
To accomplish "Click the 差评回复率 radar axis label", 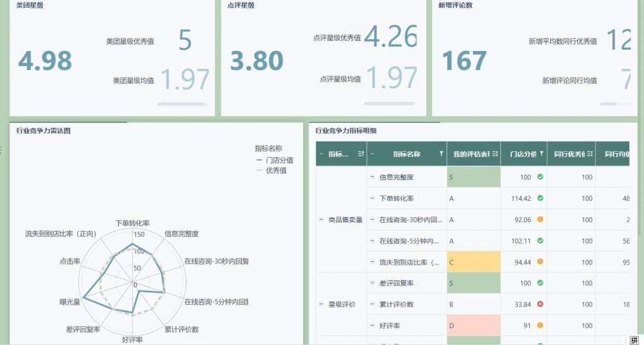I will (83, 329).
